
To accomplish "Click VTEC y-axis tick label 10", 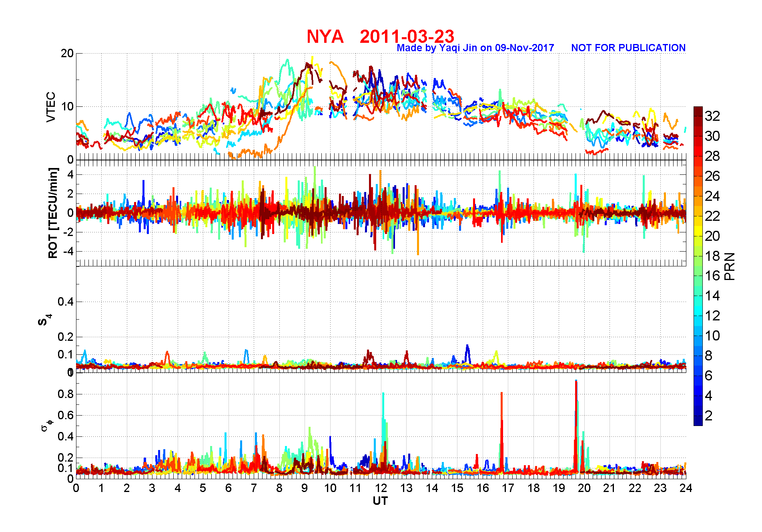I will click(67, 106).
